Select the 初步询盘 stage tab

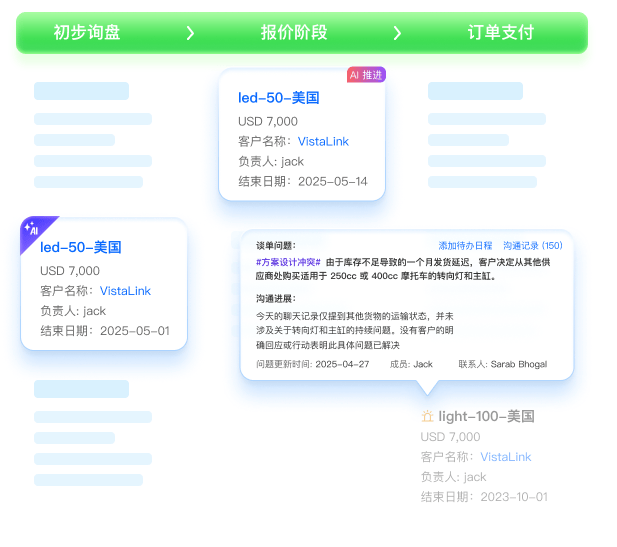tap(87, 33)
